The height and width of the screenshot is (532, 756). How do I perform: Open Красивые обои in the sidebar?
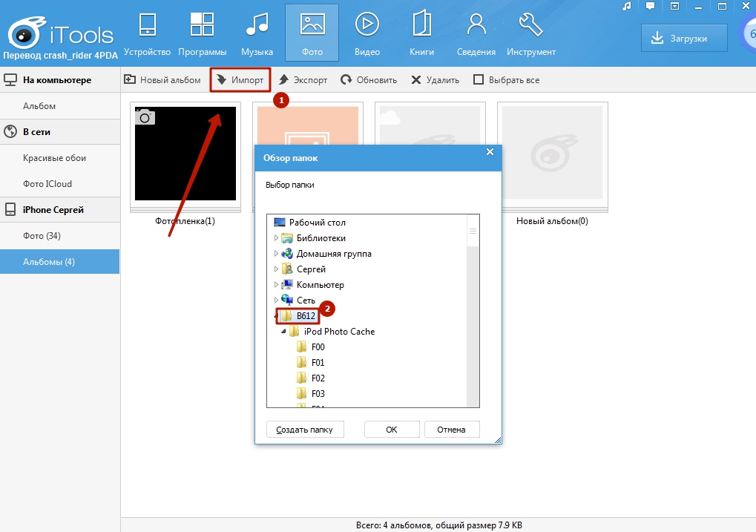coord(60,158)
